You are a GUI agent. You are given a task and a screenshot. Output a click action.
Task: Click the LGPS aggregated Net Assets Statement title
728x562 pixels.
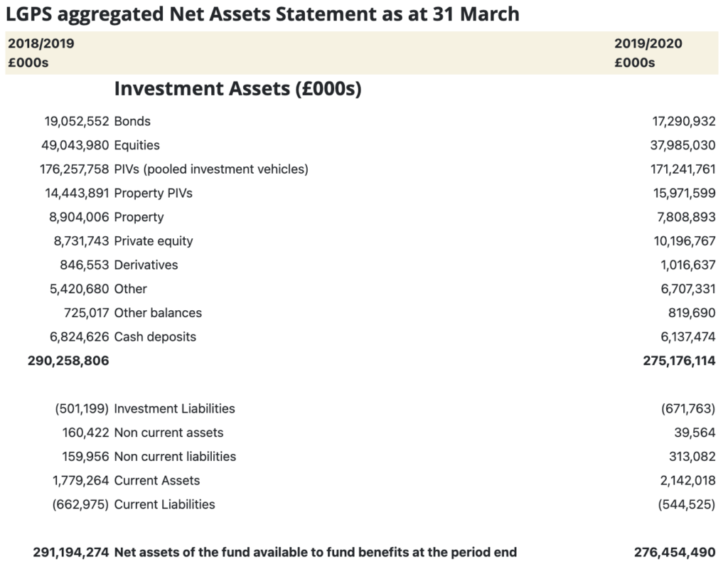(x=262, y=14)
